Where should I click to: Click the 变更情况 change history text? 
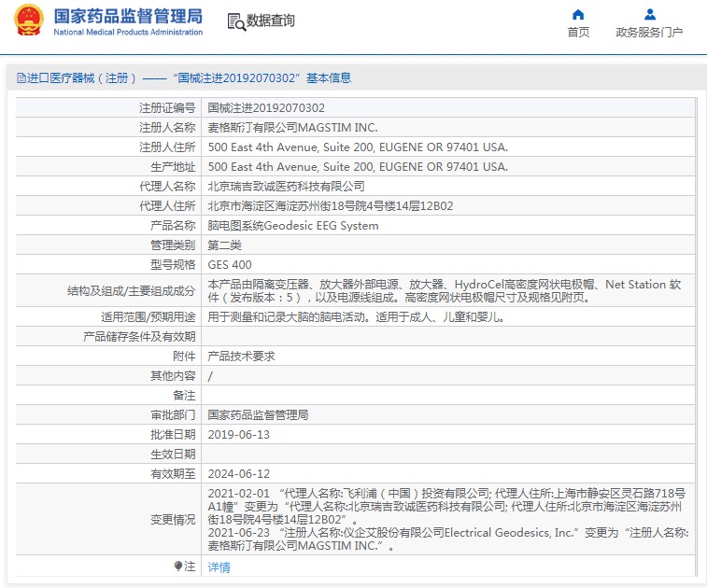click(x=173, y=520)
